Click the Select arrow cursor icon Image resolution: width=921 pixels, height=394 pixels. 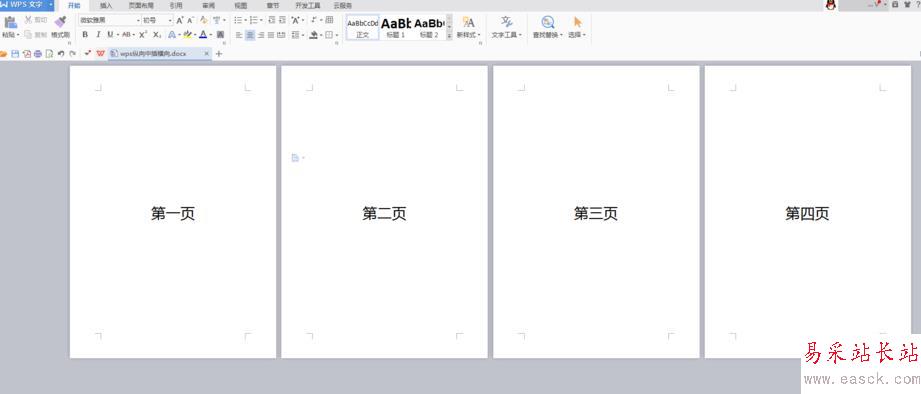click(577, 22)
